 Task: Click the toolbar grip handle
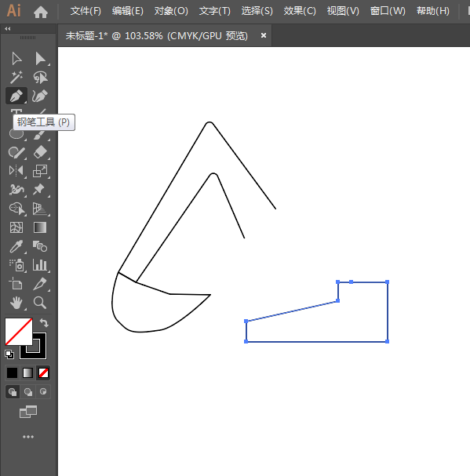(x=27, y=38)
